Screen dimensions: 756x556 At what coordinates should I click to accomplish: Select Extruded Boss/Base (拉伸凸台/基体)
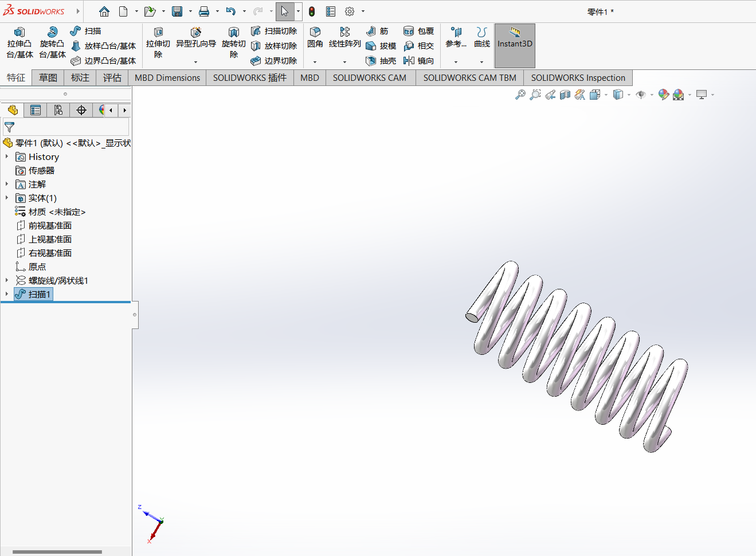tap(19, 43)
